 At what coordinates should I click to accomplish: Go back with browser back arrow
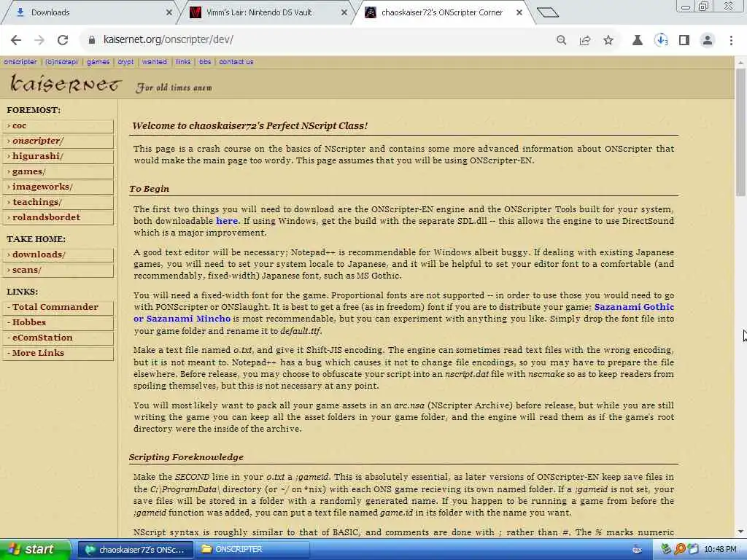click(16, 40)
